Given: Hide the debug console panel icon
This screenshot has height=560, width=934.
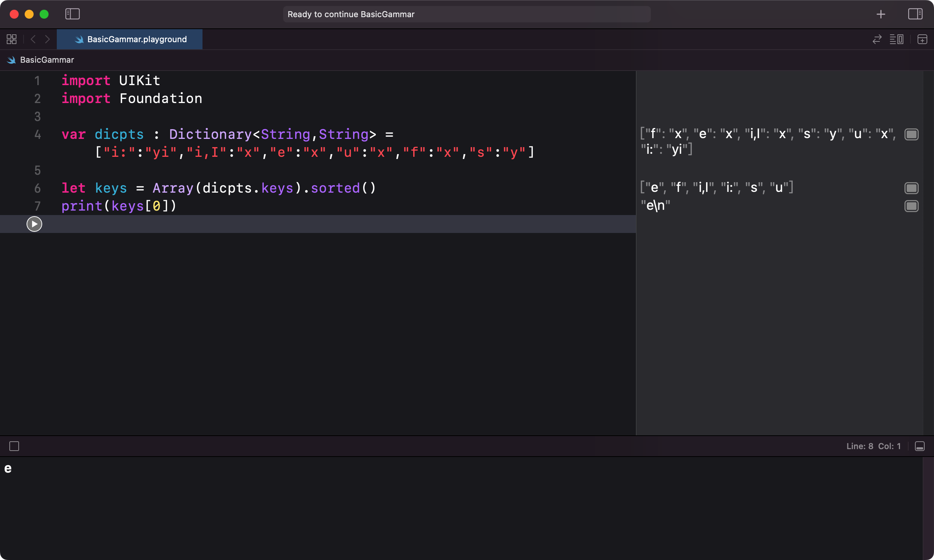Looking at the screenshot, I should [920, 447].
